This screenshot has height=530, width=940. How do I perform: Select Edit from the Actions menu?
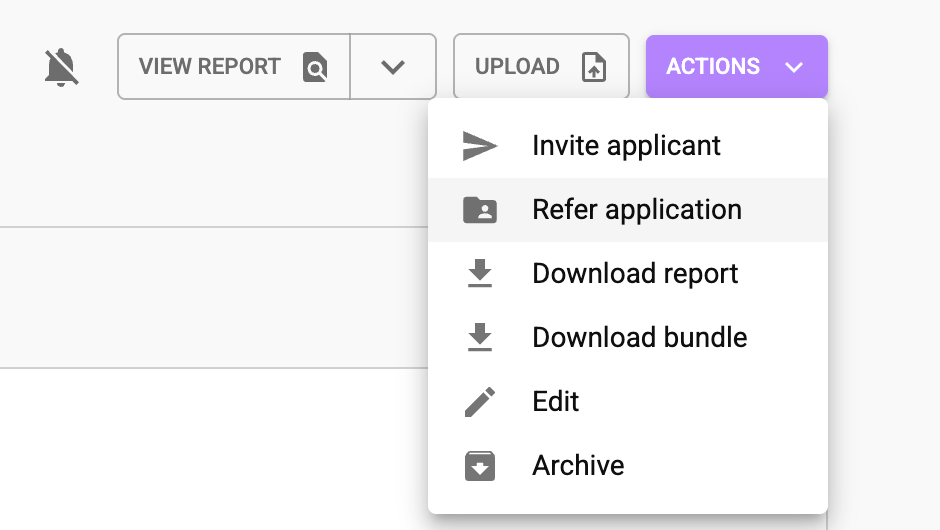coord(628,402)
